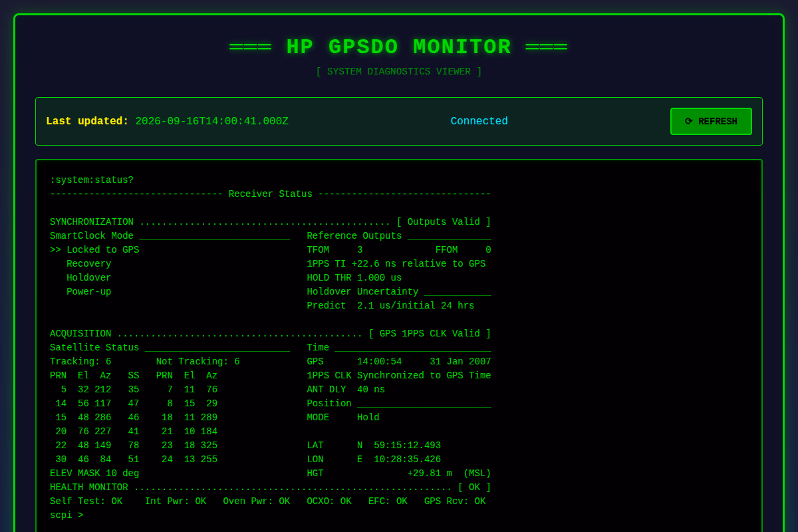Click the 'Holdover' mode line
The height and width of the screenshot is (532, 798).
coord(89,278)
